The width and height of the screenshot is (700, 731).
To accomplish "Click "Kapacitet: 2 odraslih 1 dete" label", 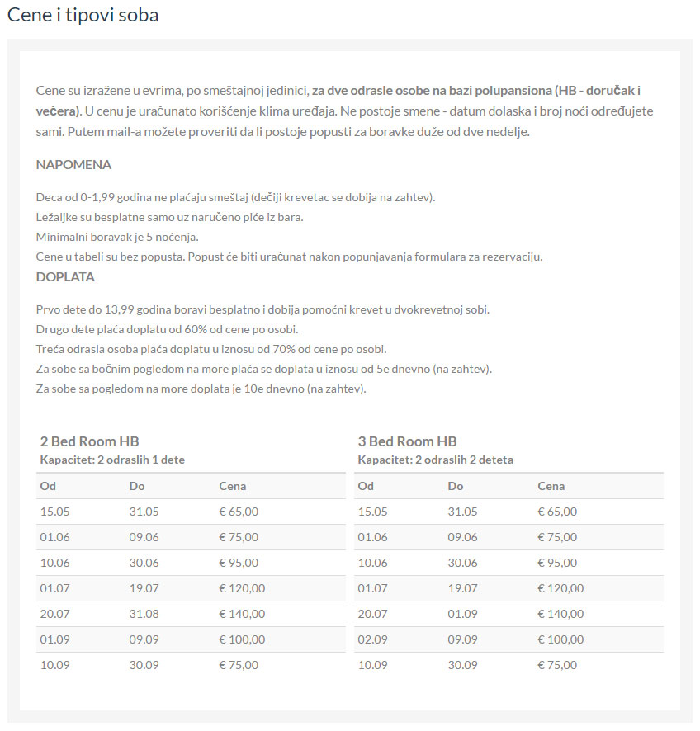I will (x=112, y=460).
